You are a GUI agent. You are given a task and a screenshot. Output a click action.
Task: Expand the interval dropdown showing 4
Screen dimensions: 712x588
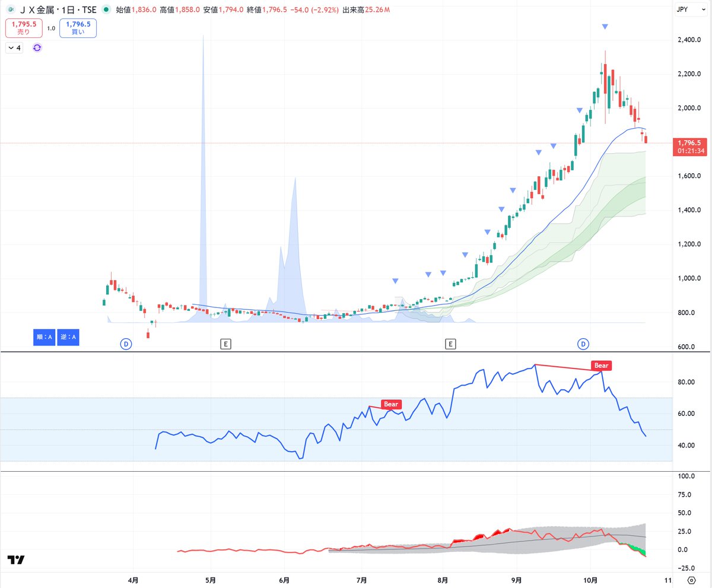(x=14, y=47)
